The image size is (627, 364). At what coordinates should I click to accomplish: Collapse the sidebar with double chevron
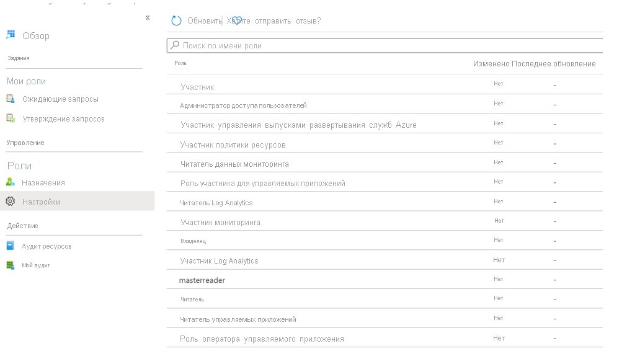pyautogui.click(x=148, y=17)
